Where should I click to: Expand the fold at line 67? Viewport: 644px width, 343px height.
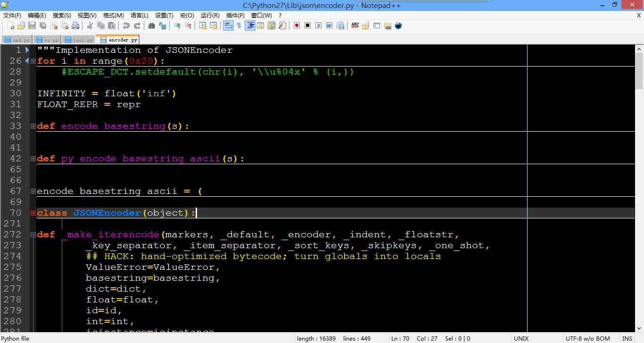(33, 191)
